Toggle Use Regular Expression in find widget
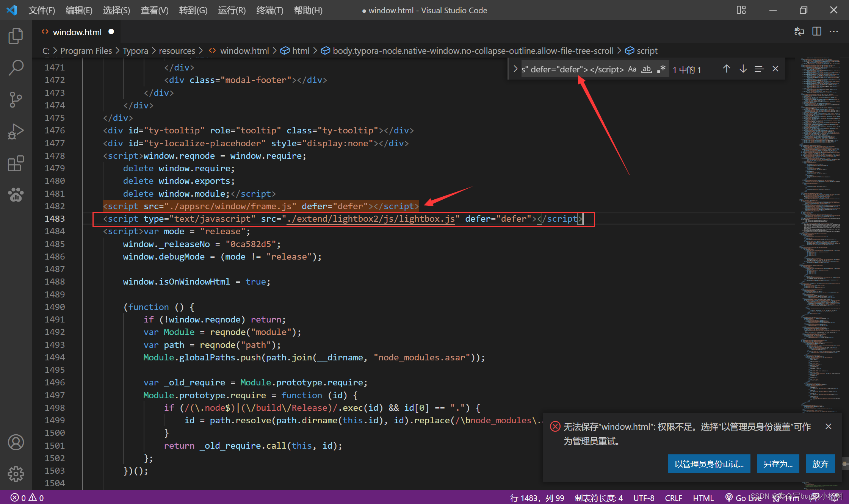Image resolution: width=849 pixels, height=504 pixels. point(661,69)
